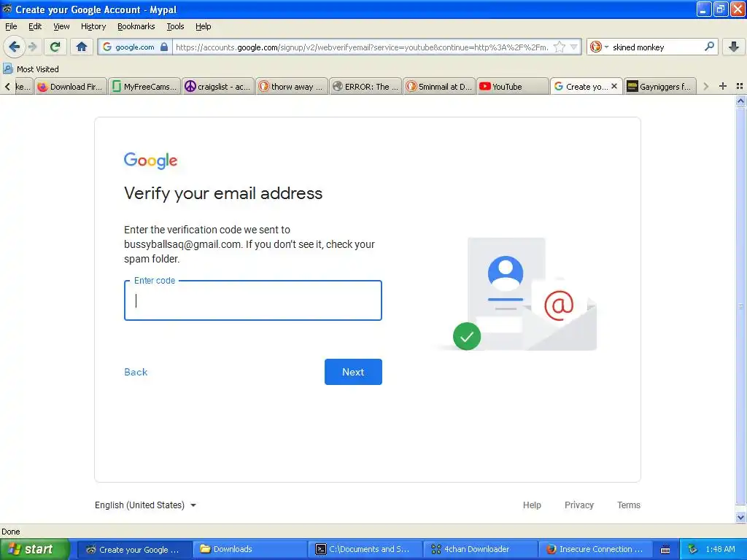Switch to the YouTube tab

pyautogui.click(x=513, y=86)
